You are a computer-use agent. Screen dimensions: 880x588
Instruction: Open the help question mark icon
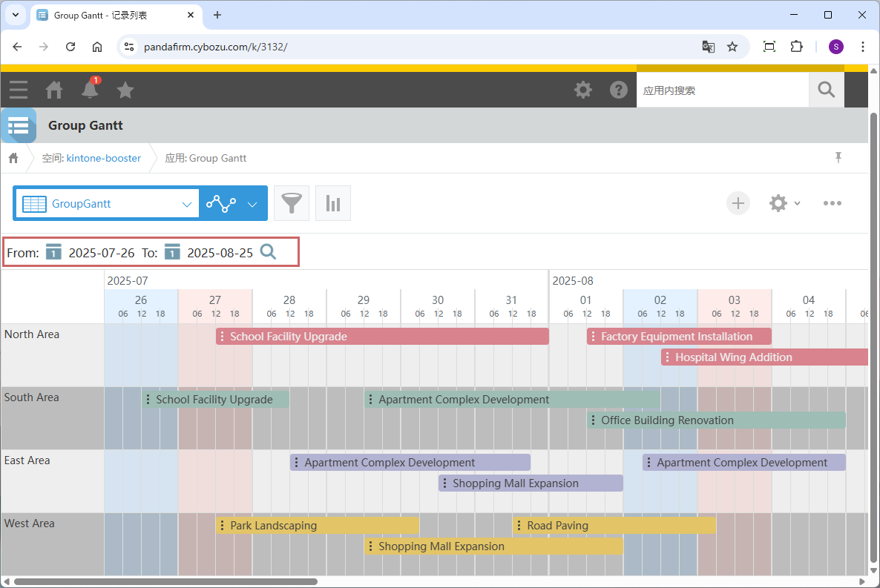[x=618, y=90]
